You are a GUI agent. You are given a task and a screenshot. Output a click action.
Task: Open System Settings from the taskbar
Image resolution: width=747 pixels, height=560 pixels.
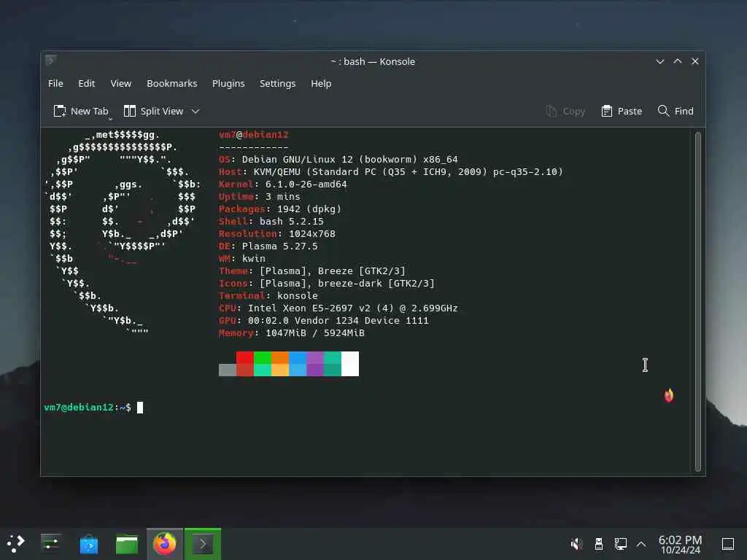click(x=50, y=543)
